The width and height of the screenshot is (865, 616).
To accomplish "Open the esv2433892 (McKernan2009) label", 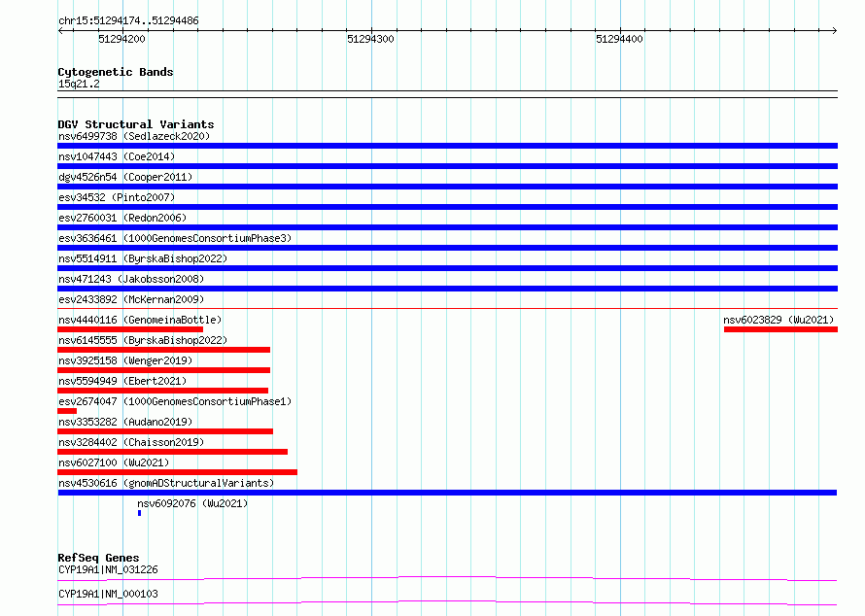I will [x=131, y=299].
